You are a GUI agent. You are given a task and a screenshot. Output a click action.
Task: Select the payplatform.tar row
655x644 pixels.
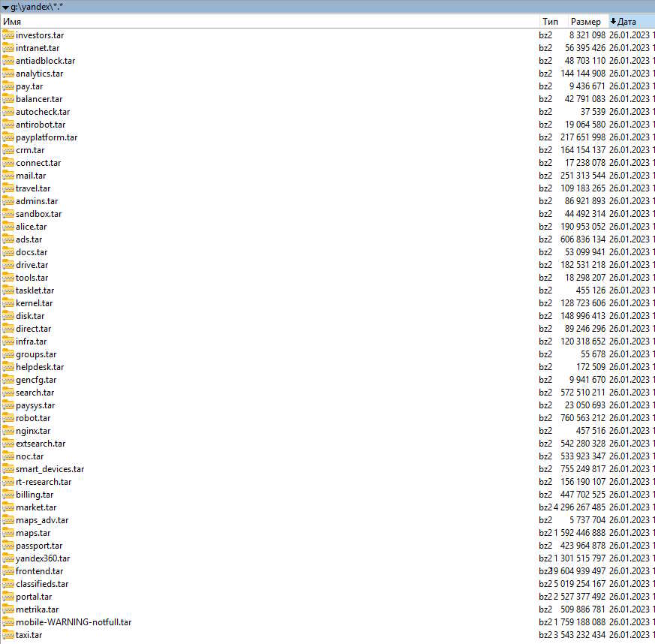click(x=47, y=137)
